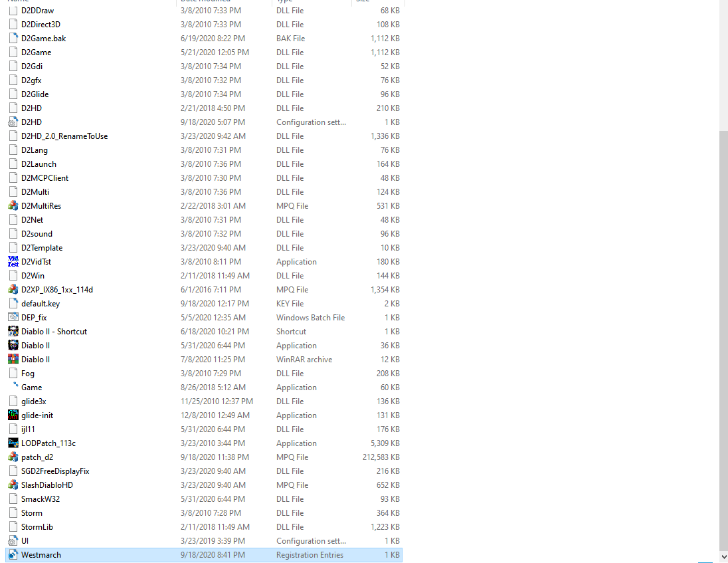Click the Storm DLL file icon
The height and width of the screenshot is (563, 728).
[13, 513]
